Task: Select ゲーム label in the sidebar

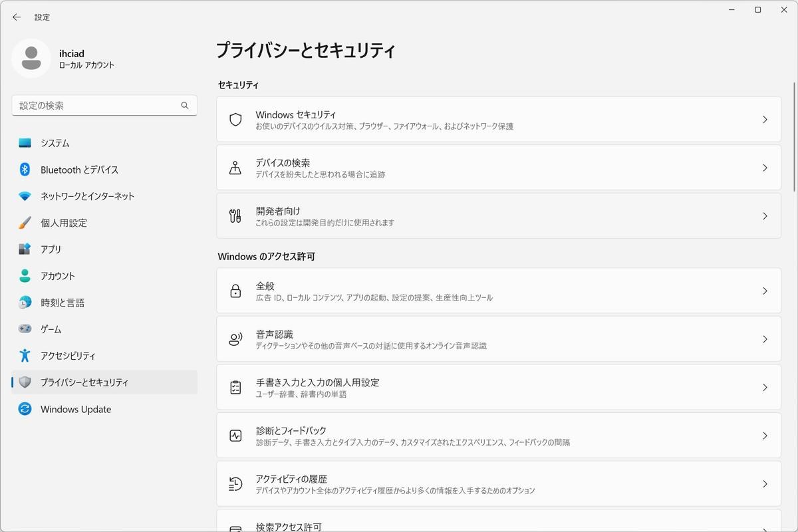Action: [x=51, y=329]
